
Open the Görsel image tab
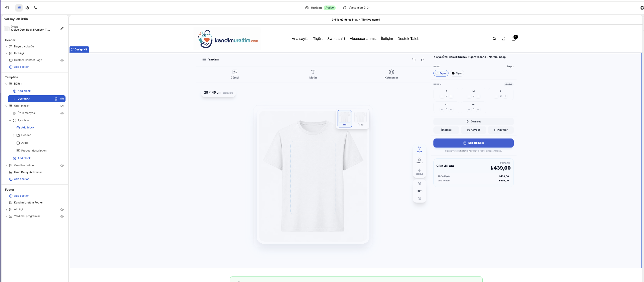point(235,74)
